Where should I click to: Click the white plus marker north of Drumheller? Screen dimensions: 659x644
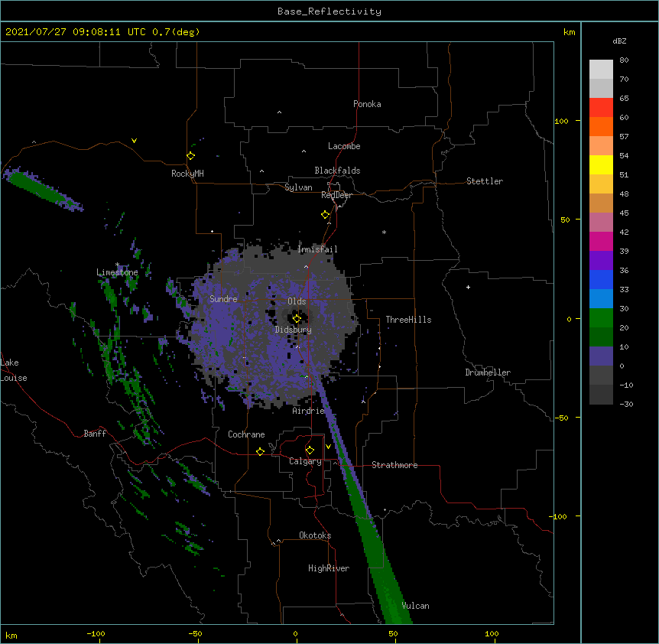click(x=468, y=287)
